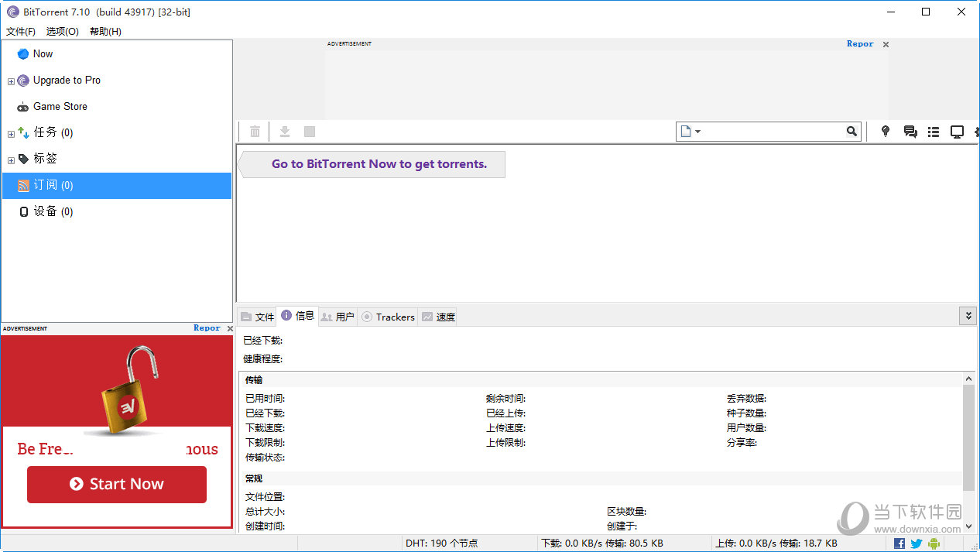
Task: Click Repor link on top advertisement
Action: [860, 44]
